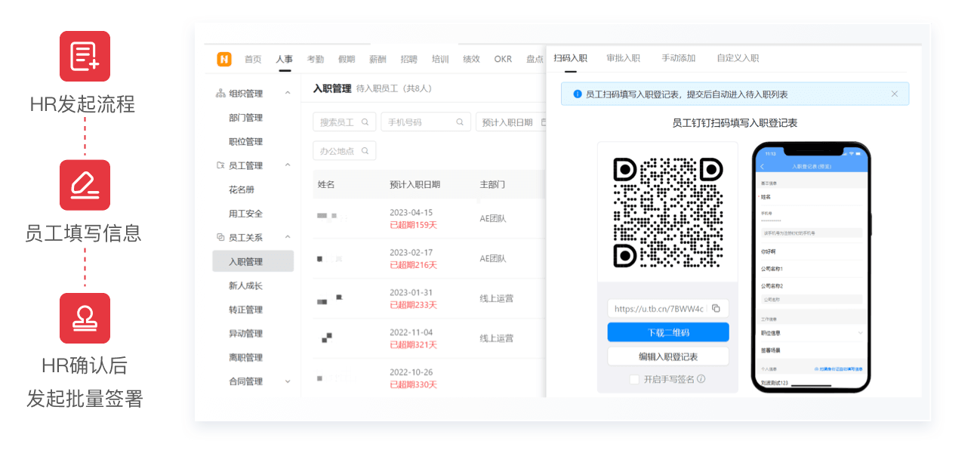Open the OKR top navigation tab
Screen dimensions: 980x450
pyautogui.click(x=503, y=59)
